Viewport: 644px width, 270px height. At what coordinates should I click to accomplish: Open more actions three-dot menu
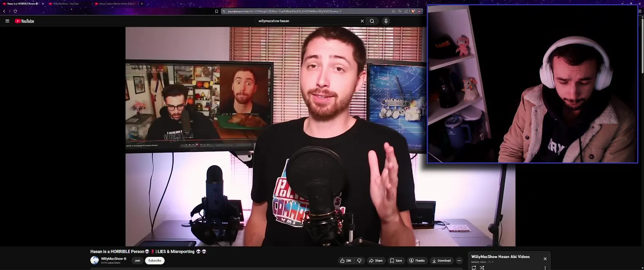(x=459, y=261)
